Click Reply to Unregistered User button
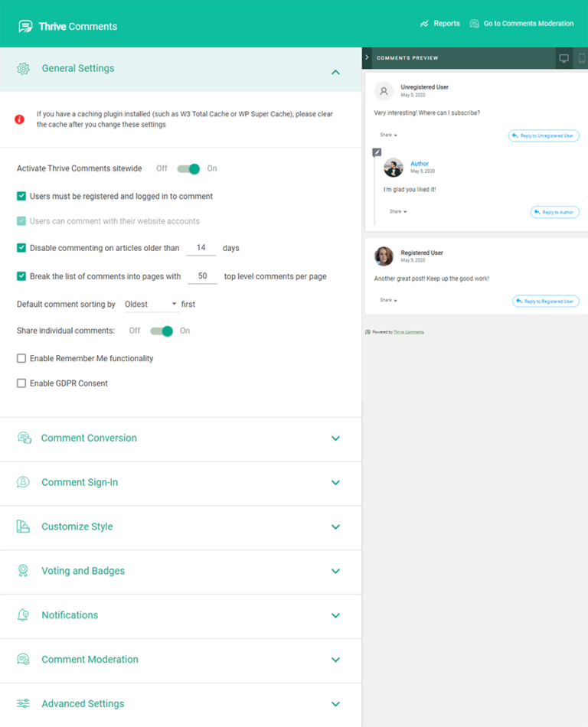 pyautogui.click(x=544, y=136)
